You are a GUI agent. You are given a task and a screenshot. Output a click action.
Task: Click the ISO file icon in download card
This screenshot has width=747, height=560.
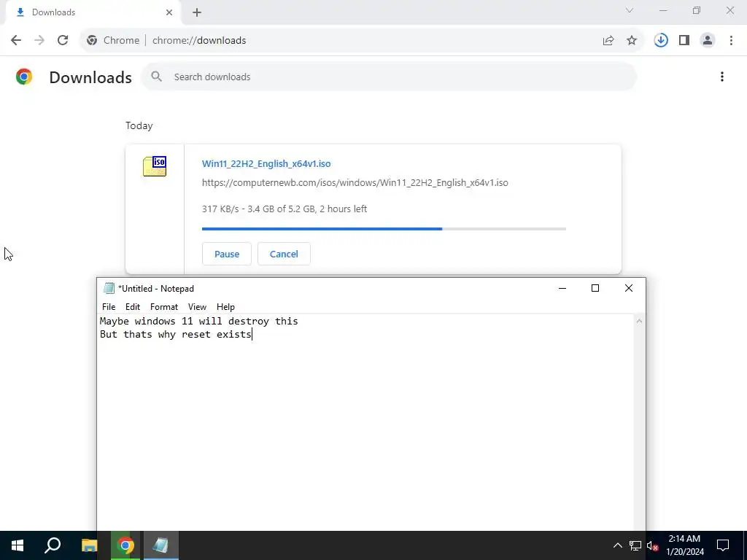pos(155,166)
